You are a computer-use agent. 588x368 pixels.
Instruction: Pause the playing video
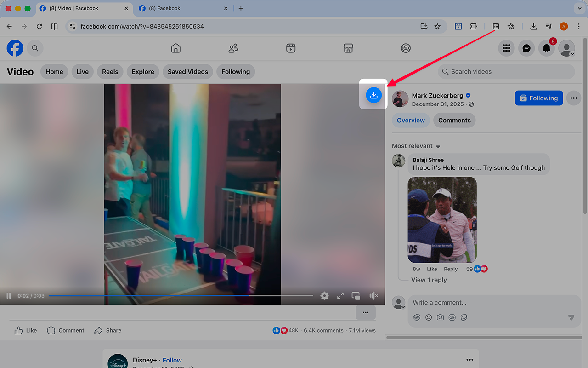point(9,296)
